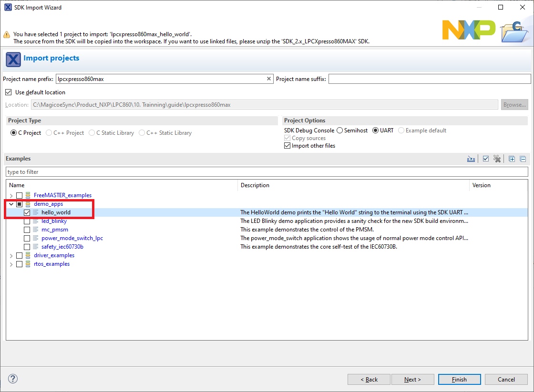This screenshot has height=392, width=534.
Task: Uncheck the Use default location checkbox
Action: [x=8, y=92]
